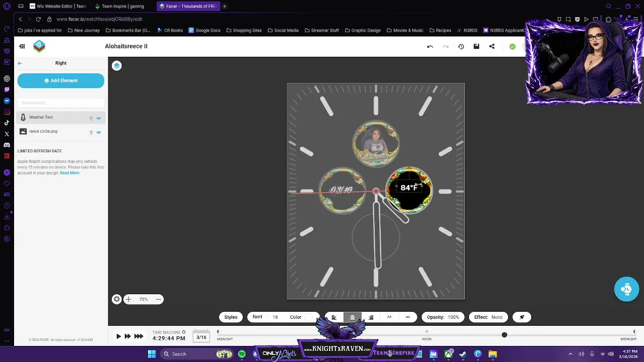Reset the time machine clock
Viewport: 644px width, 362px height.
coord(184,332)
